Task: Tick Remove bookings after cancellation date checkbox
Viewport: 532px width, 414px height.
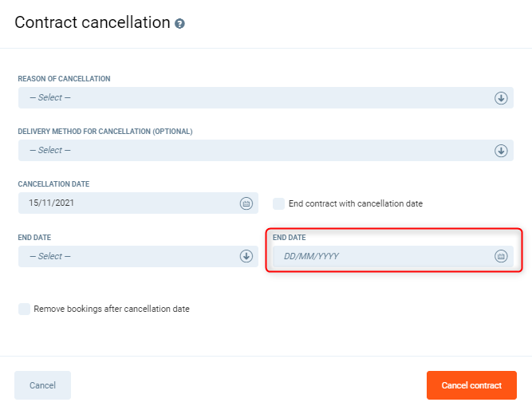Action: (x=24, y=309)
